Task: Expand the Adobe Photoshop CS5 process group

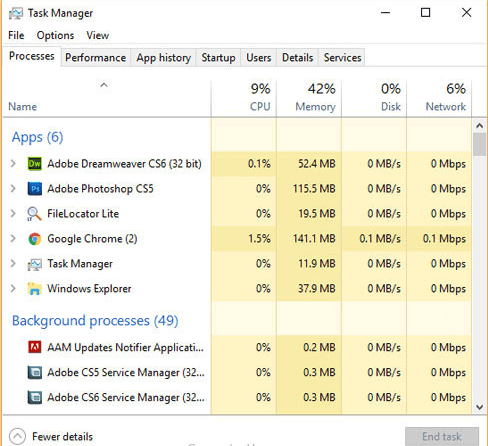Action: pos(13,189)
